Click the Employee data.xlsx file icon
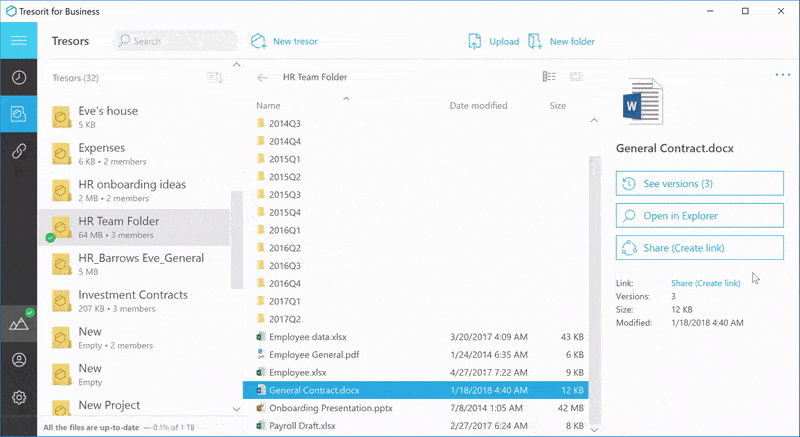The width and height of the screenshot is (800, 437). tap(261, 337)
